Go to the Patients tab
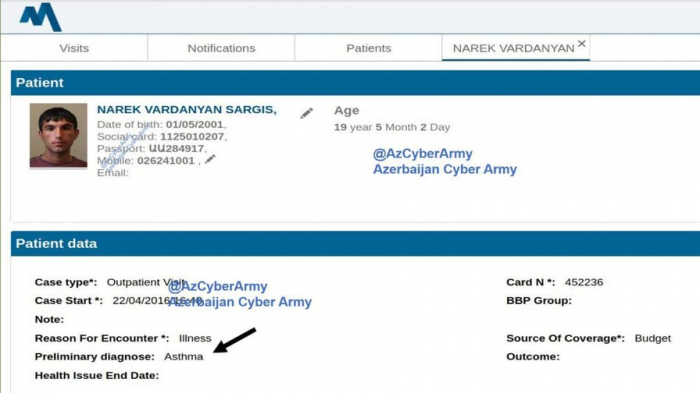 click(369, 48)
